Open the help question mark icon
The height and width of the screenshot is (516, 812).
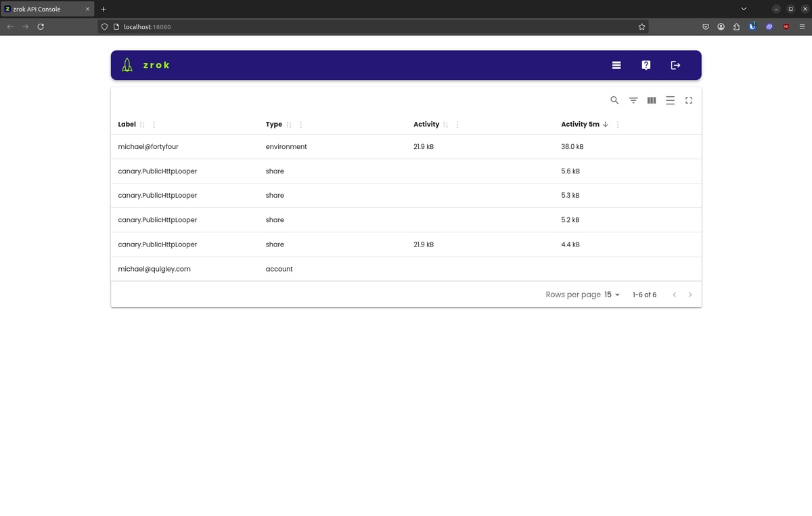point(646,65)
